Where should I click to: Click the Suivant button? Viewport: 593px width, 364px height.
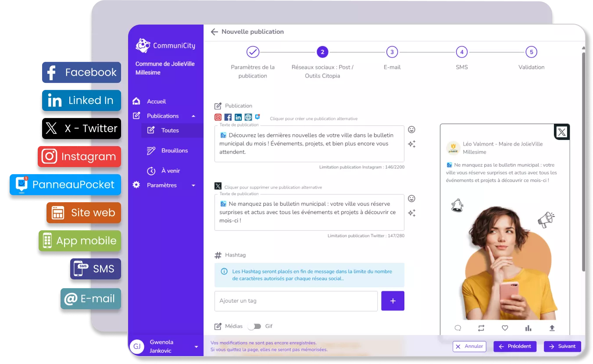pos(562,346)
